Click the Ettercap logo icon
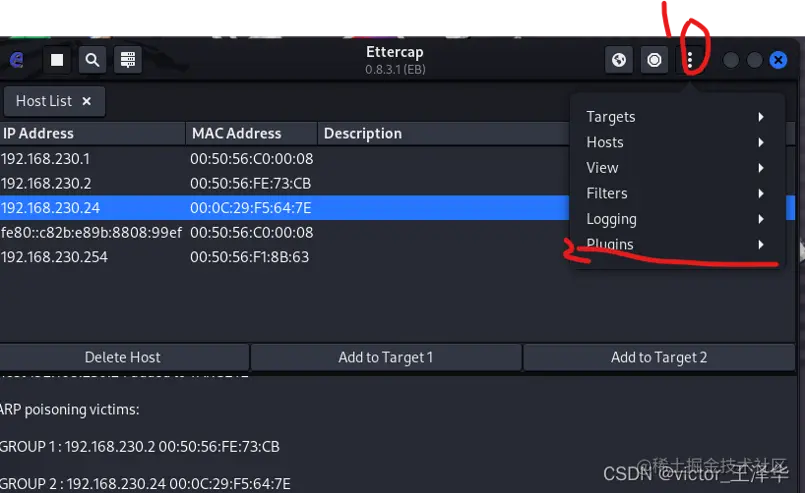This screenshot has height=493, width=805. pos(16,60)
